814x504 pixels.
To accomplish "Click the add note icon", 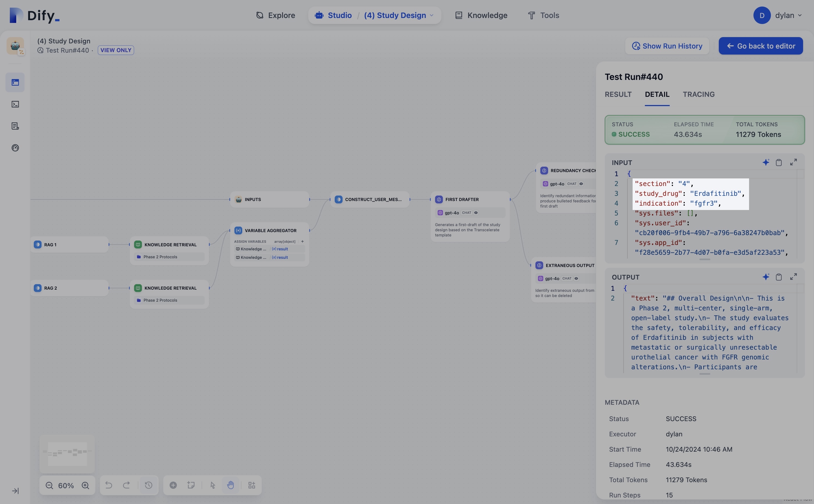I will pos(191,485).
